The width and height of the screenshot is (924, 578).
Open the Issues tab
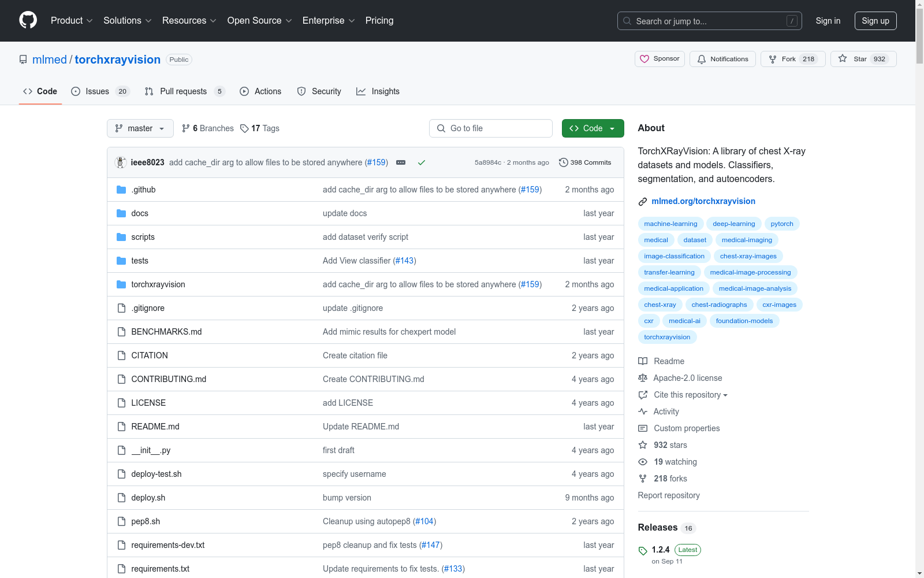coord(100,91)
